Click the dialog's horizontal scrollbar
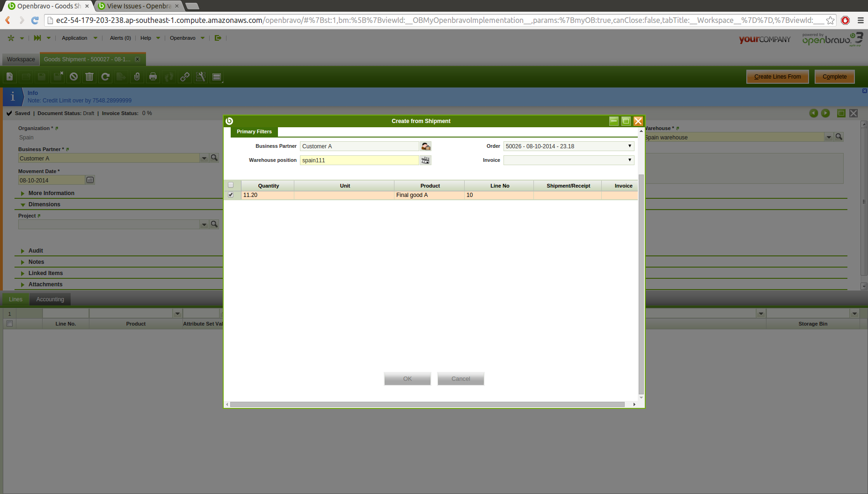Viewport: 868px width, 494px height. [427, 404]
